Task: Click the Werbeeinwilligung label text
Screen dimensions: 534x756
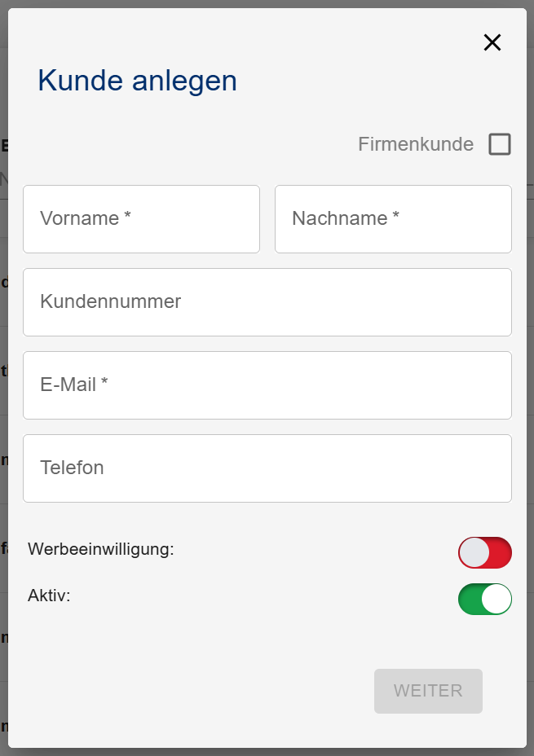Action: click(101, 549)
